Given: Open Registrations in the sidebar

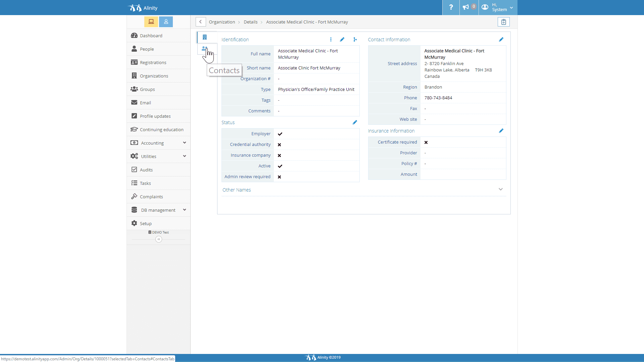Looking at the screenshot, I should tap(158, 62).
